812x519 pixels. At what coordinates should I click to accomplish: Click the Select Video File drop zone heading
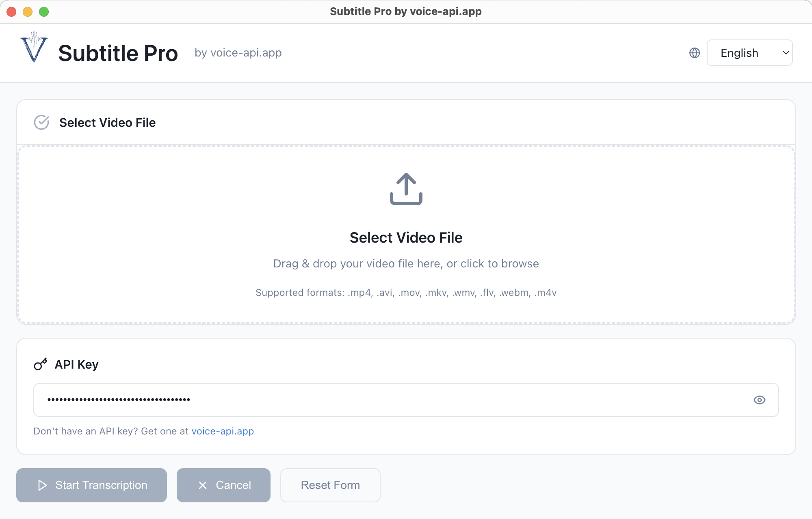[x=406, y=238]
